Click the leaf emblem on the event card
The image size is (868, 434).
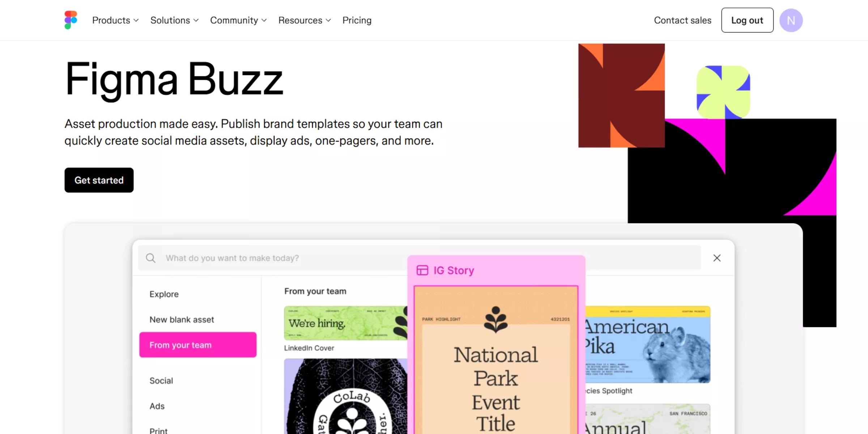coord(495,320)
